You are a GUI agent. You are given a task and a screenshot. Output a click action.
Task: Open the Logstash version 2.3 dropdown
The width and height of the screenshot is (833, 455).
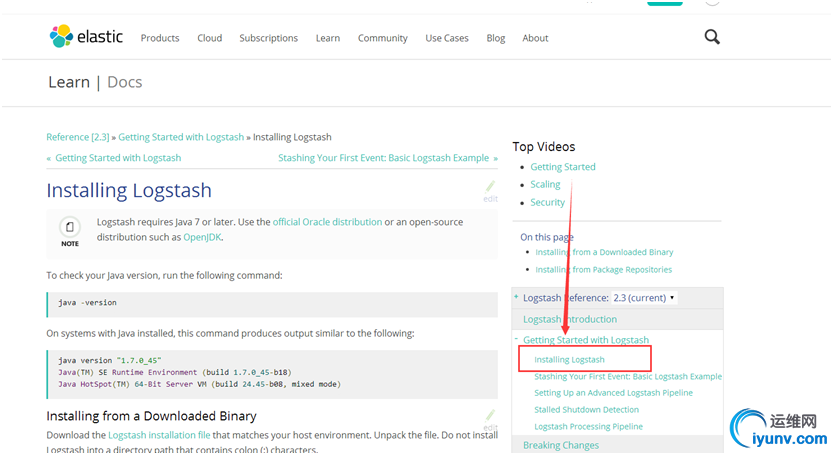[644, 298]
